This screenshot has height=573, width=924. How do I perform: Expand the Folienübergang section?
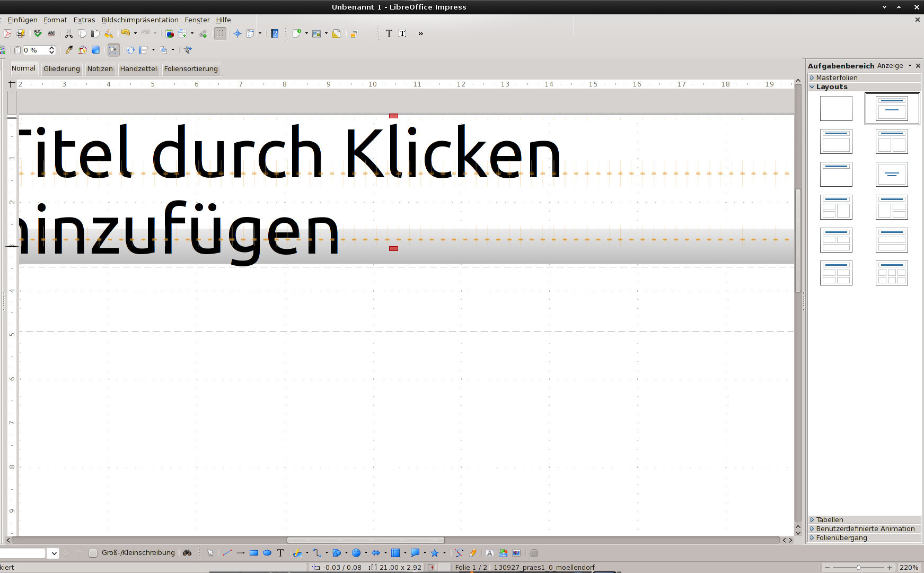click(864, 537)
